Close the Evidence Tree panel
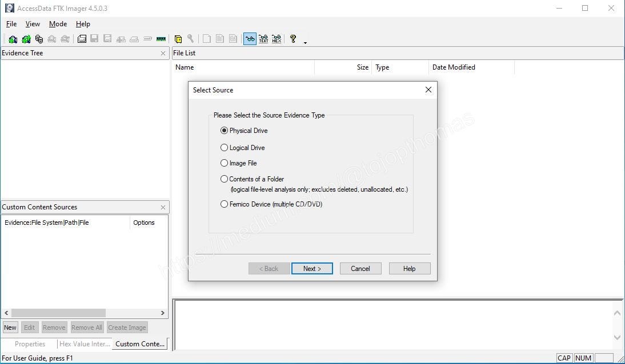 (163, 54)
